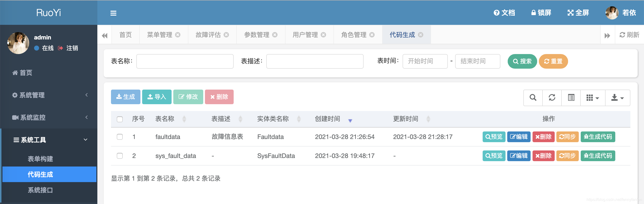Focus the 表描述 input field

click(x=315, y=61)
